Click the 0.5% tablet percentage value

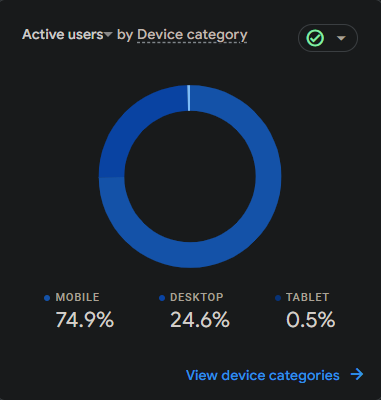pyautogui.click(x=311, y=320)
